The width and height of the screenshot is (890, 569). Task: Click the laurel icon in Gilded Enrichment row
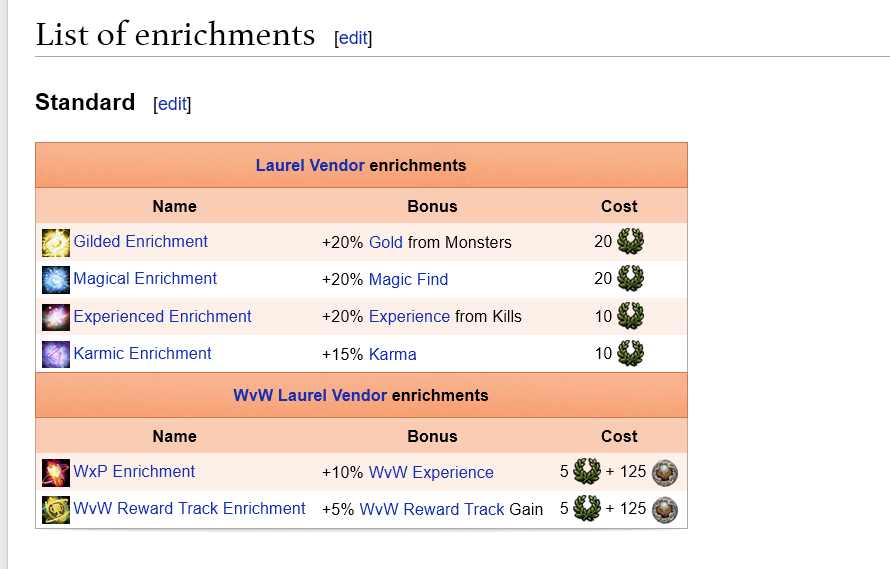(x=631, y=241)
